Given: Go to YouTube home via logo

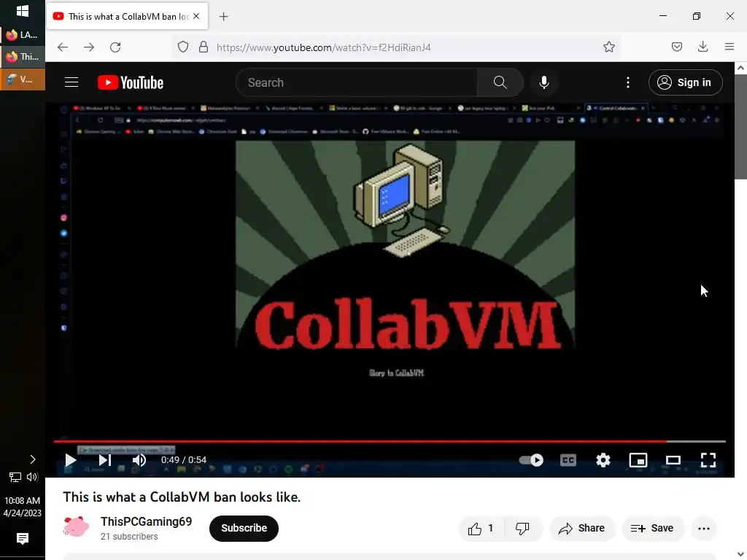Looking at the screenshot, I should tap(131, 82).
